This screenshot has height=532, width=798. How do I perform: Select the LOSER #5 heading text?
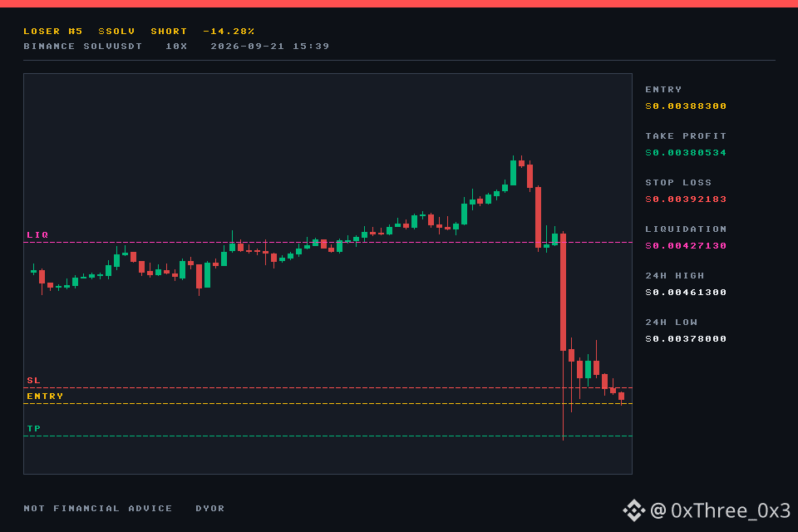click(53, 31)
